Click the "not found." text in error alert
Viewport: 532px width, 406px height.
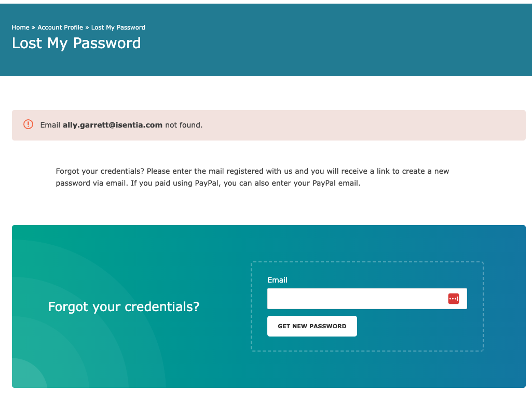(184, 125)
